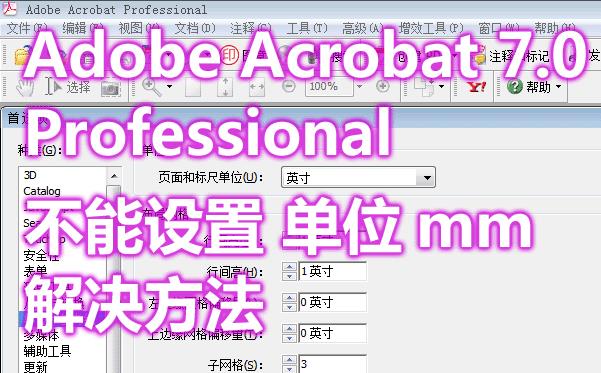
Task: Open the 文件(F) menu
Action: coord(27,28)
